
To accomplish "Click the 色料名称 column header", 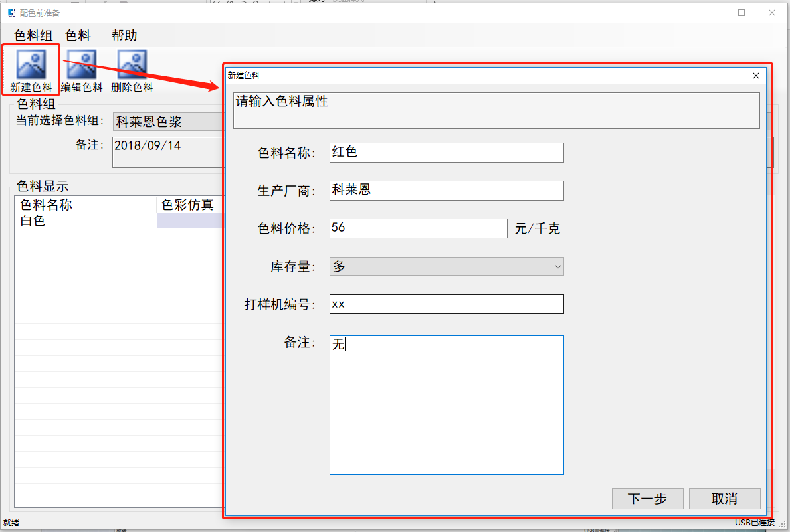I will click(85, 205).
